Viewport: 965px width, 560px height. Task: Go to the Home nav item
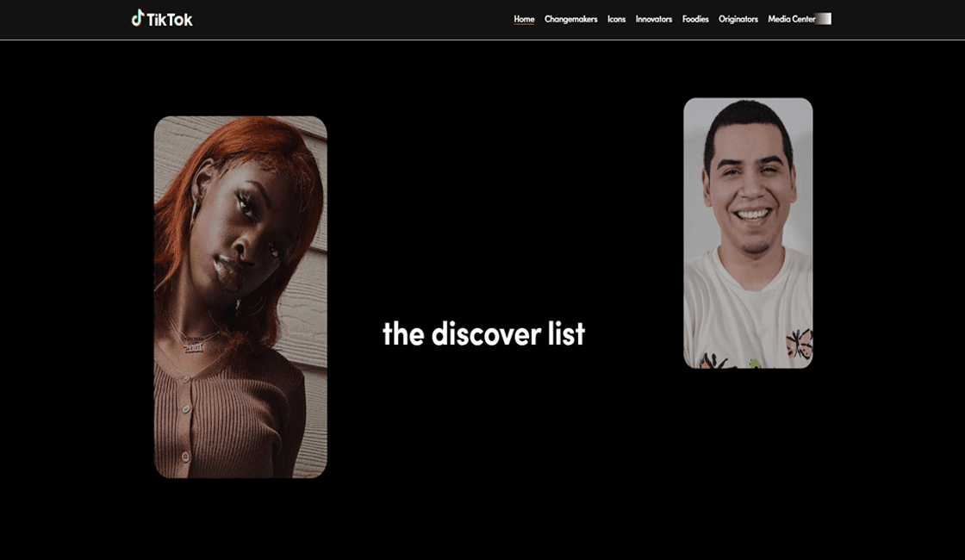(x=524, y=19)
